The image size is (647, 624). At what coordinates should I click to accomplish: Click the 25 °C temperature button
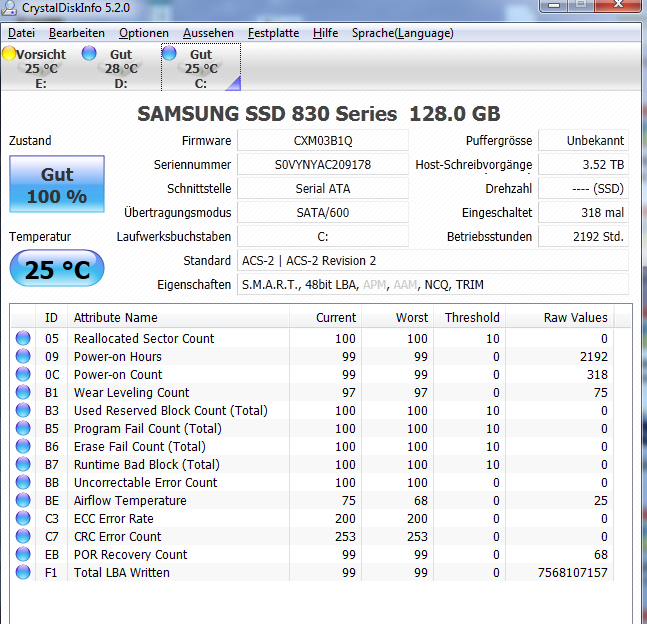(57, 269)
